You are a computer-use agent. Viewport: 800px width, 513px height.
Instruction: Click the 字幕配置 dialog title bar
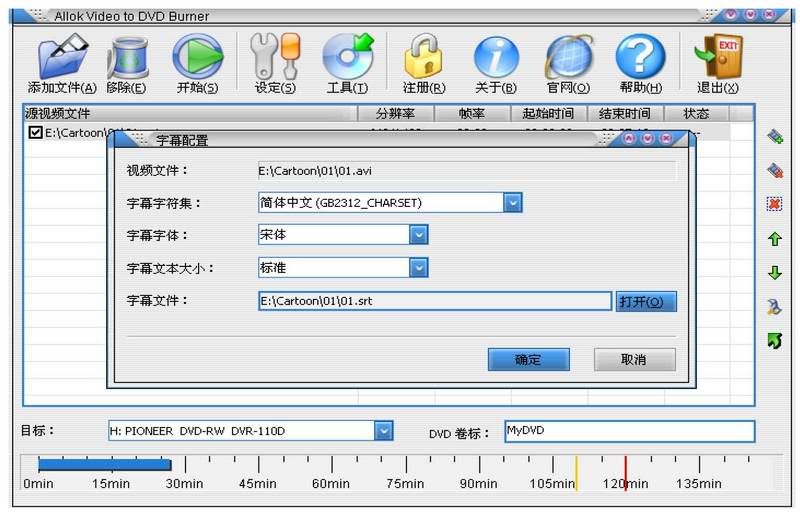click(x=401, y=139)
